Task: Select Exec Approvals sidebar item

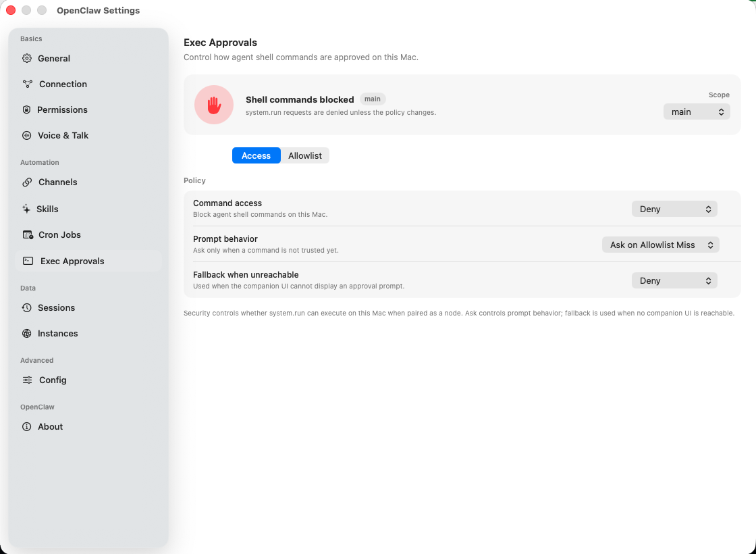Action: pos(88,261)
